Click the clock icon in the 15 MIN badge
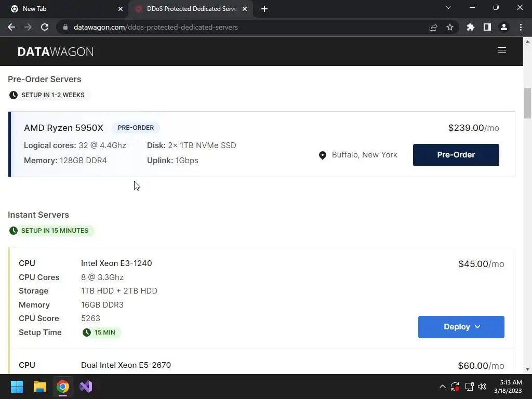This screenshot has width=532, height=399. pos(87,332)
